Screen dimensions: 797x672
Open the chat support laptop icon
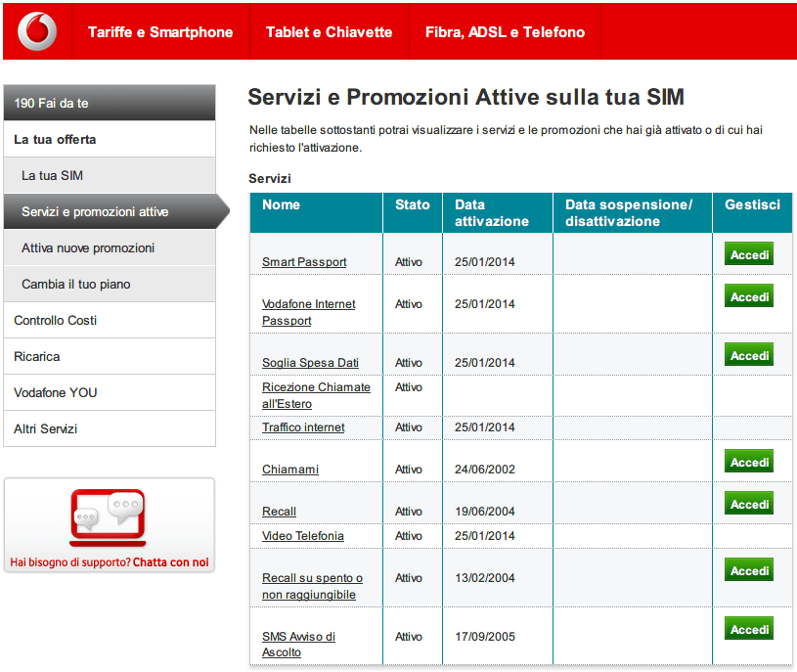pos(108,518)
